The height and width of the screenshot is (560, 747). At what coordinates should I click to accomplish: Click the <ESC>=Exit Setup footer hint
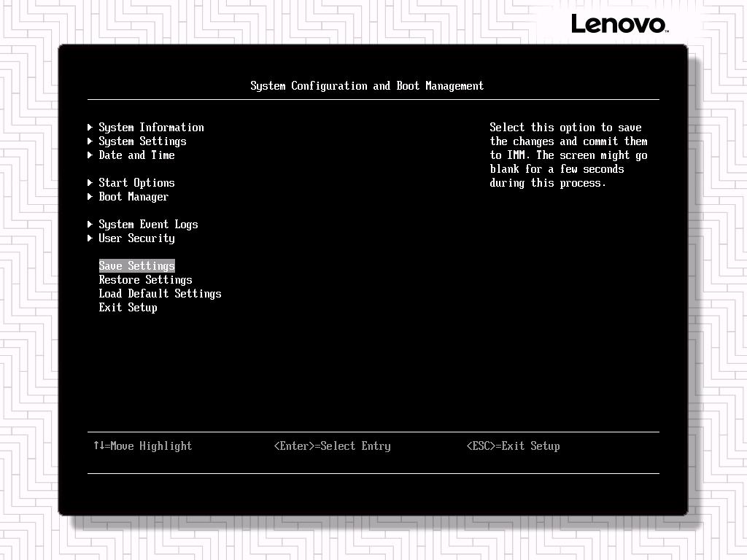[513, 446]
